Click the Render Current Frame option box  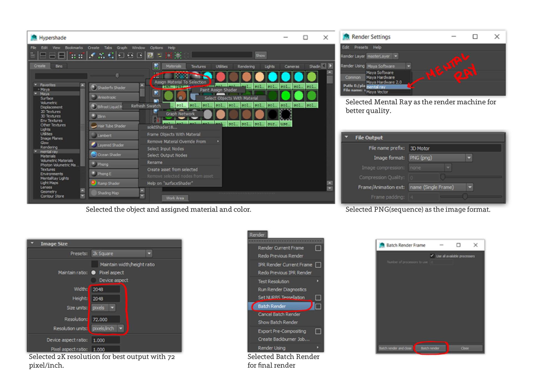coord(318,248)
